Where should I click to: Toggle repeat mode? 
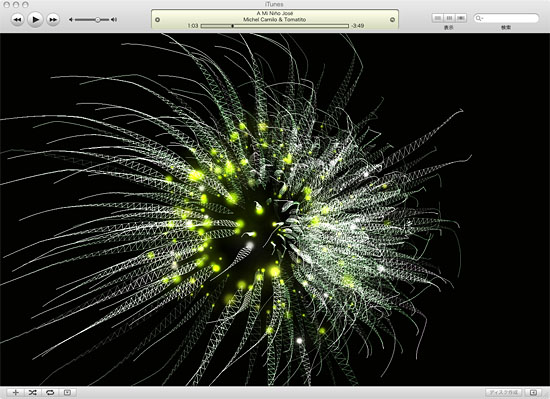tap(50, 392)
